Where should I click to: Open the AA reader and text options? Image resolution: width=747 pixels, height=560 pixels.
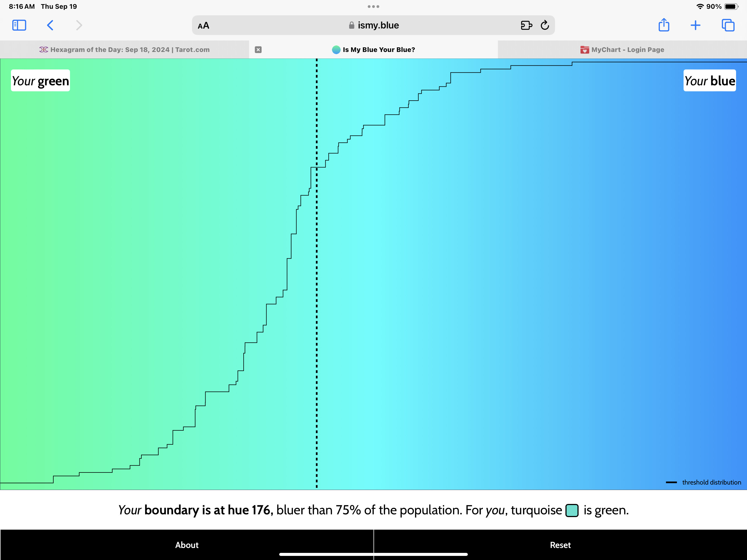click(x=203, y=26)
